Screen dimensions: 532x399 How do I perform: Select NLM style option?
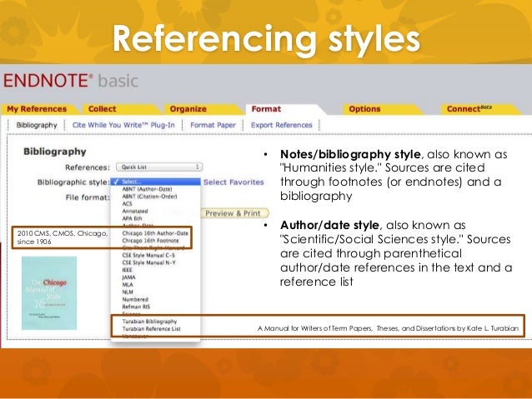click(128, 292)
